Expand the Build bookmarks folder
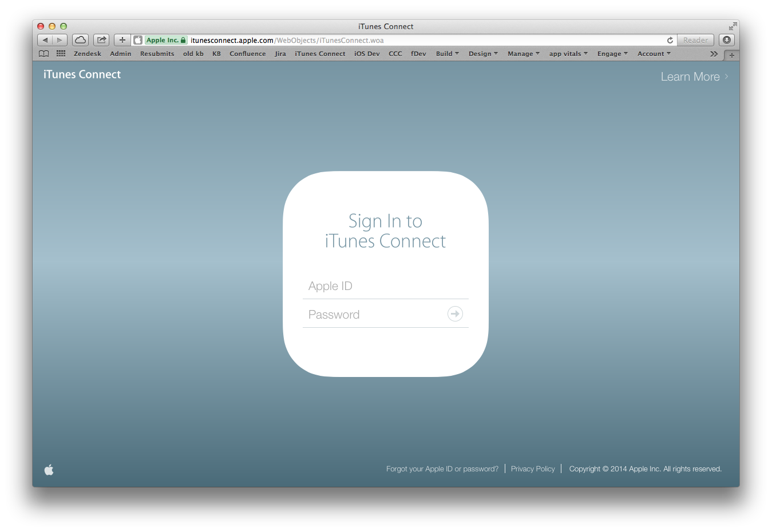Viewport: 772px width, 532px height. 447,54
